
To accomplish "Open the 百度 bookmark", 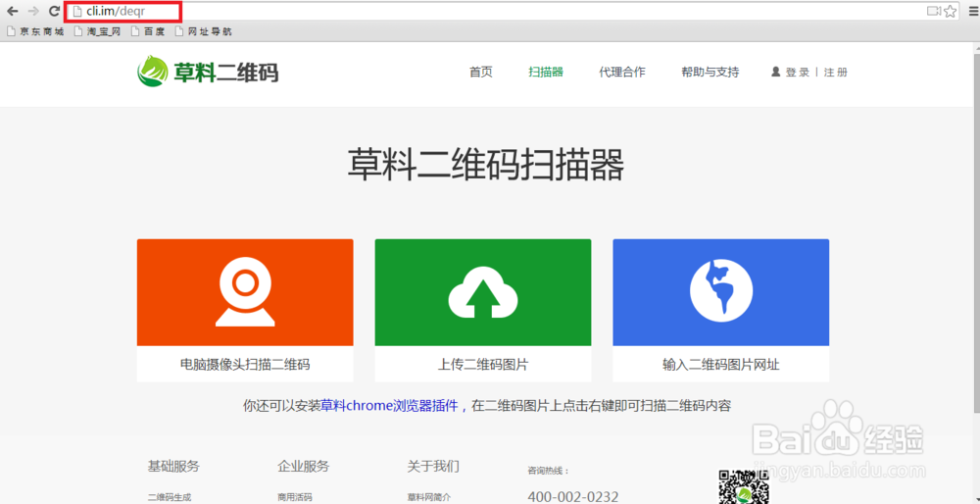I will tap(148, 31).
